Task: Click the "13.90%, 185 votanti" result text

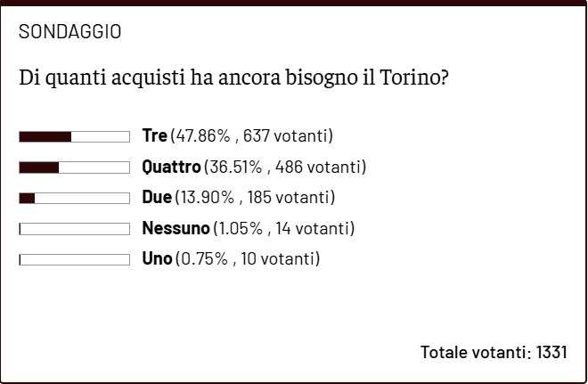Action: point(254,198)
